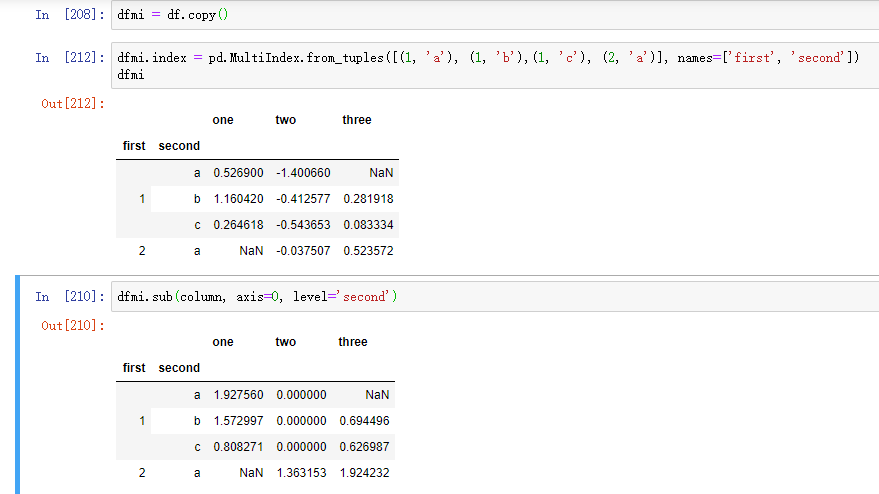
Task: Click the 'two' column header in Out[212] table
Action: pos(285,120)
